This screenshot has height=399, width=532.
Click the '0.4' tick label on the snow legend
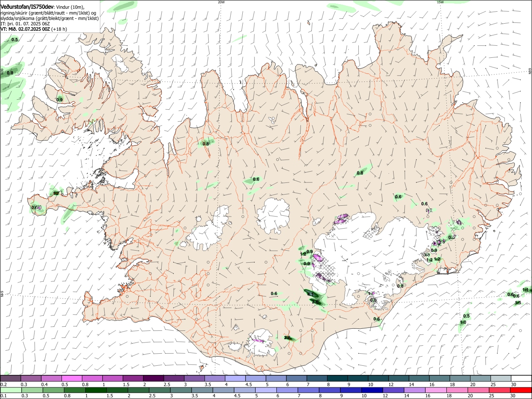tap(44, 384)
